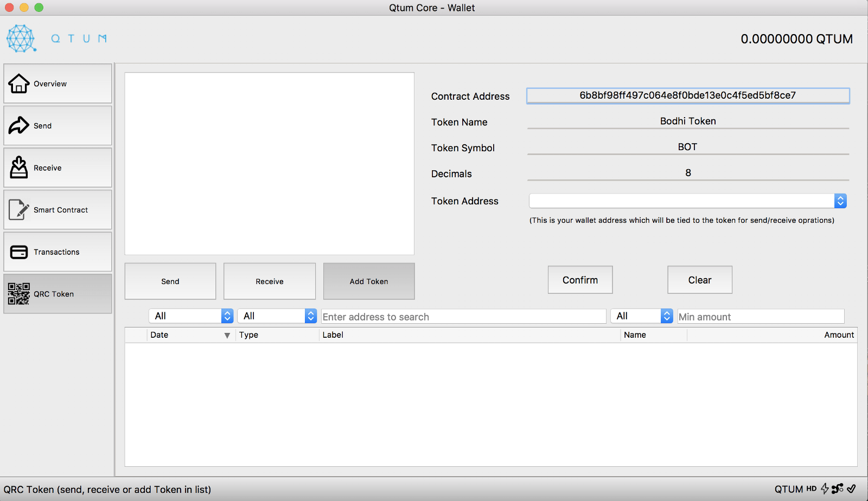Sort by Label column header

click(x=470, y=335)
